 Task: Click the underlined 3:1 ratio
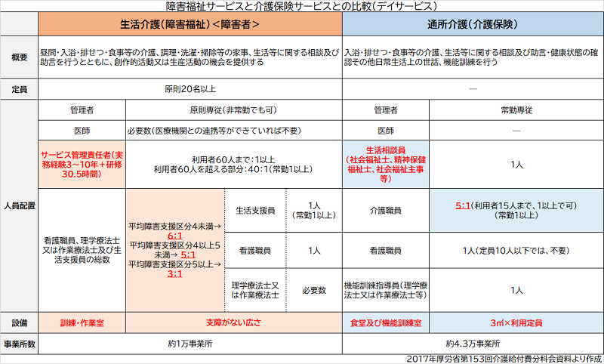(175, 273)
